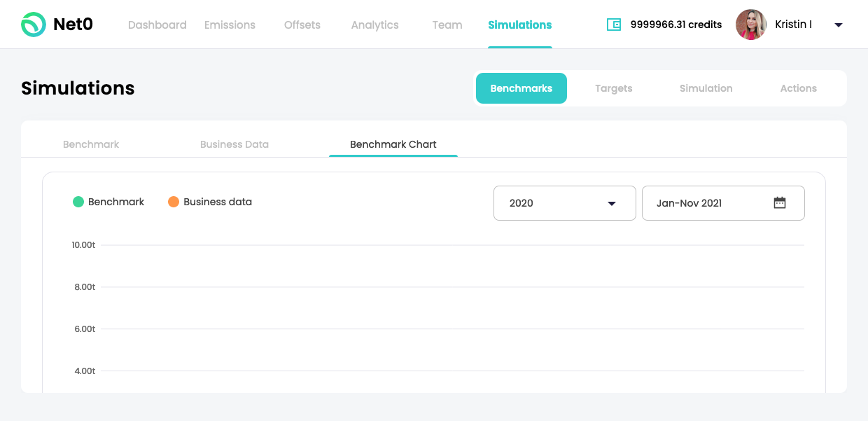Toggle the green Benchmark legend dot

[x=78, y=202]
